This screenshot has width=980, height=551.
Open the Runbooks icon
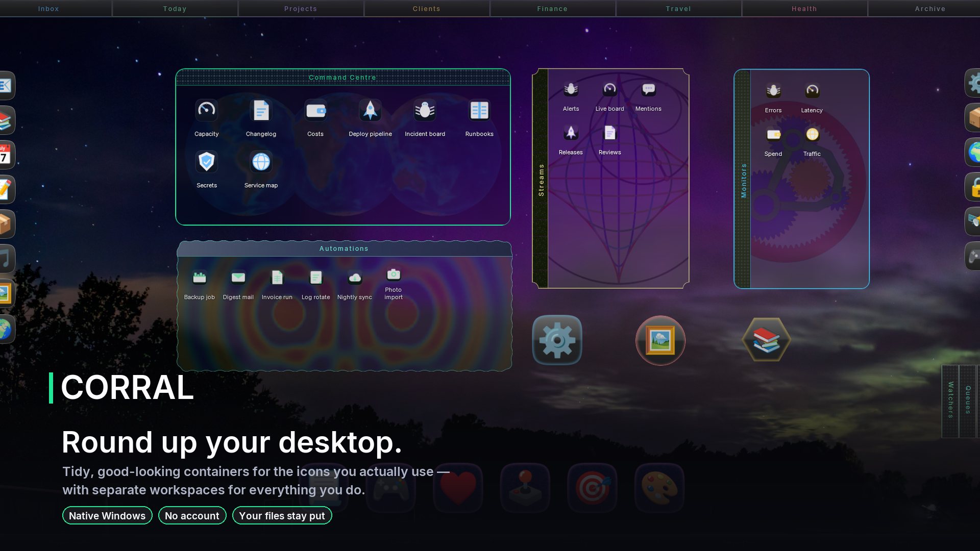(479, 110)
